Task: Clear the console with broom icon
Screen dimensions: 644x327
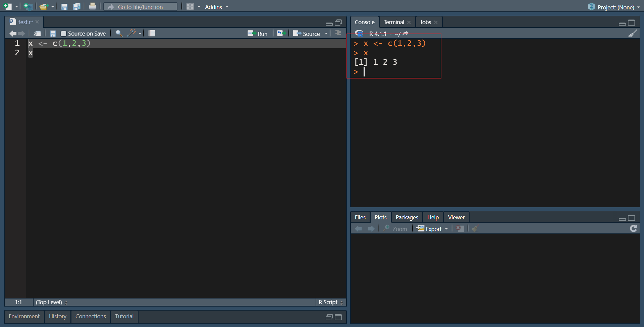Action: tap(632, 33)
